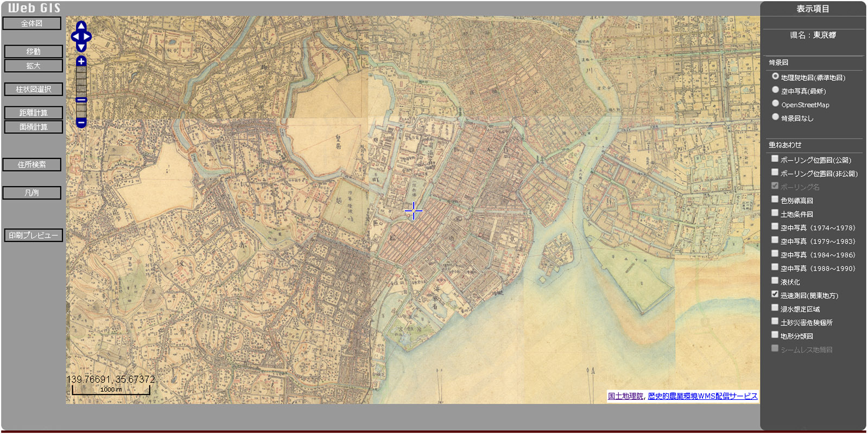Activate the 拡大 zoom button
The height and width of the screenshot is (434, 868).
pyautogui.click(x=34, y=66)
